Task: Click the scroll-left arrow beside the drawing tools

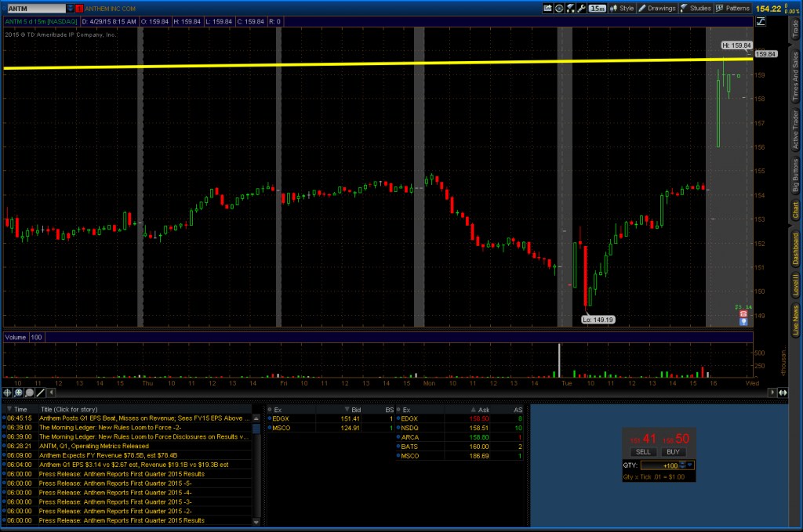Action: point(51,393)
